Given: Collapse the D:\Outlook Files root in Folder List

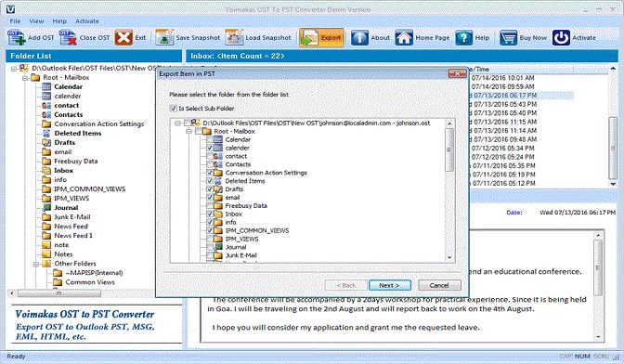Looking at the screenshot, I should 14,69.
